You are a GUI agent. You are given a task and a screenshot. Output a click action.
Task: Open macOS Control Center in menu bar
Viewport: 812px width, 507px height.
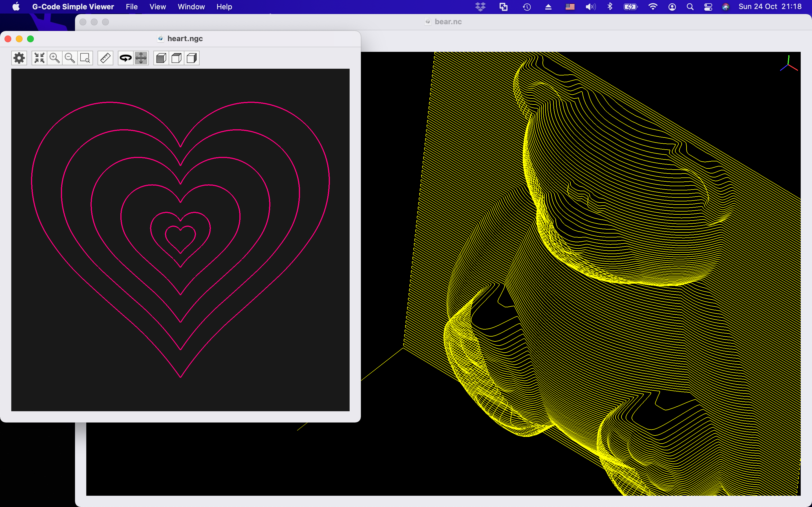click(x=708, y=7)
